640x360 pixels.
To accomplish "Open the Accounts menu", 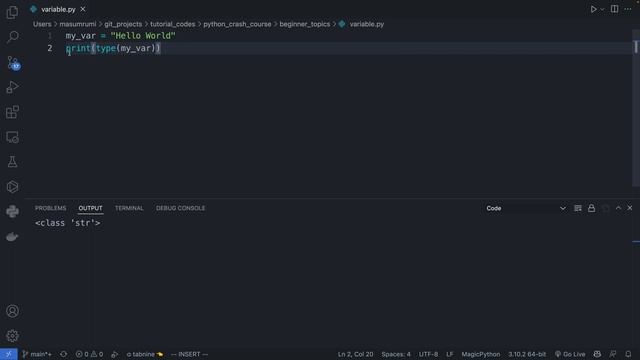I will pos(12,311).
